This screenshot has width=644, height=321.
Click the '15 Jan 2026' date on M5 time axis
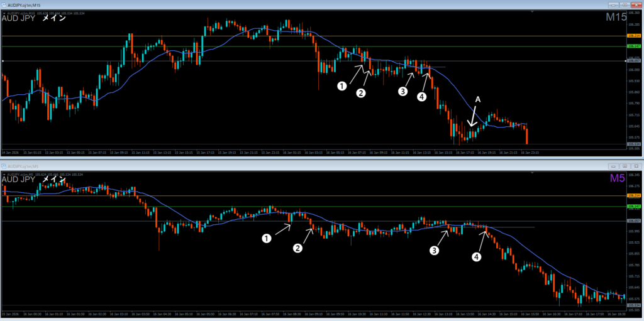tap(9, 313)
